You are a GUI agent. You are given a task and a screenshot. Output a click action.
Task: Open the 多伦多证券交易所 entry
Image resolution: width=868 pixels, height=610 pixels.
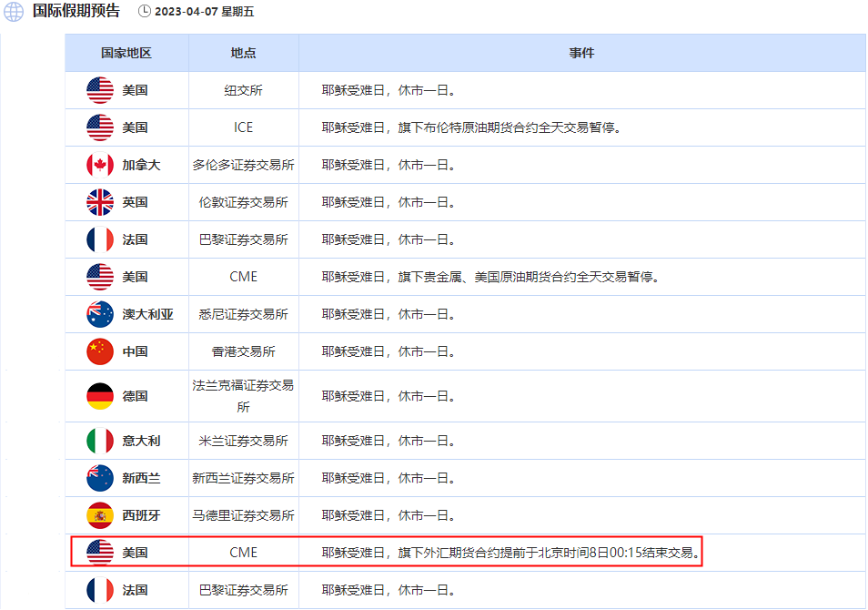[x=243, y=165]
